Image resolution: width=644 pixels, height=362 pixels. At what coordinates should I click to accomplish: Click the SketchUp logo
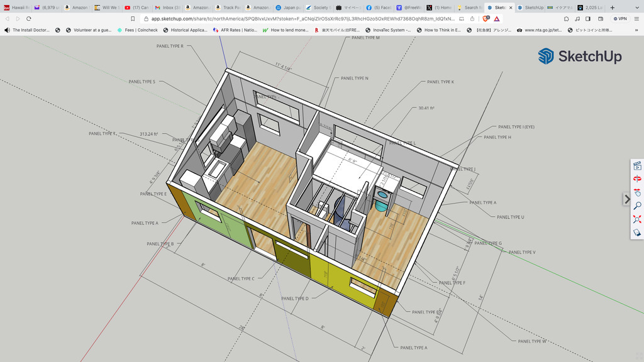pos(579,57)
